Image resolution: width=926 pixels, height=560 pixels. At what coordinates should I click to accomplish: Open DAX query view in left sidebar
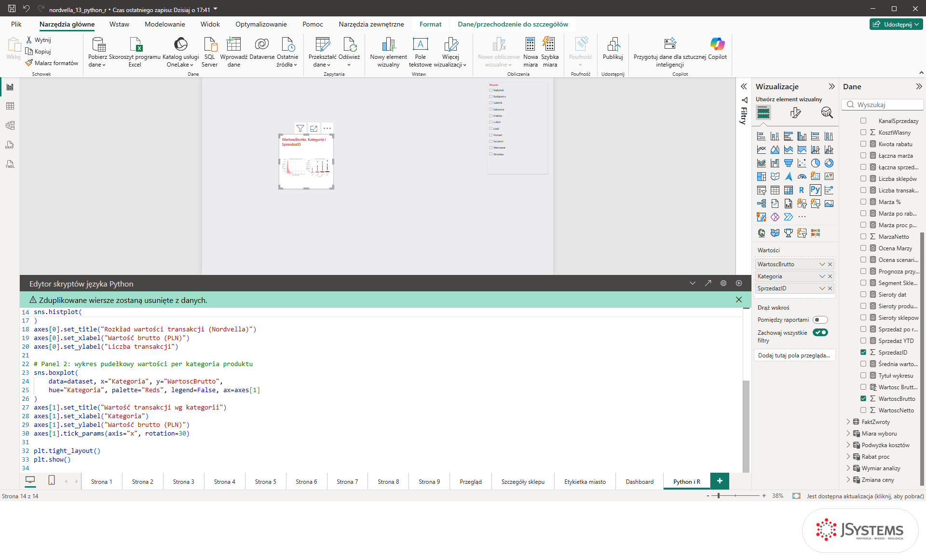tap(10, 145)
